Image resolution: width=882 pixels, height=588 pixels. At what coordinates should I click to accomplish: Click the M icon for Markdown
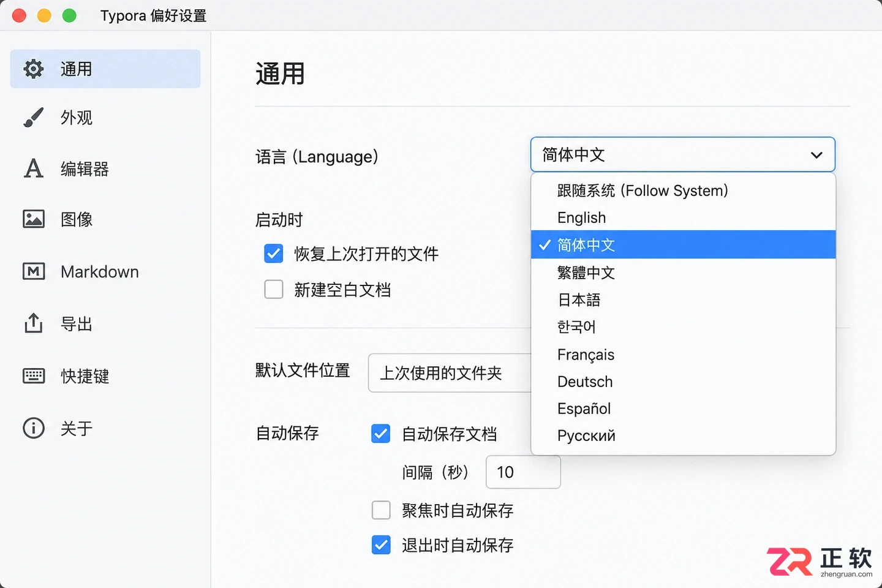[34, 271]
